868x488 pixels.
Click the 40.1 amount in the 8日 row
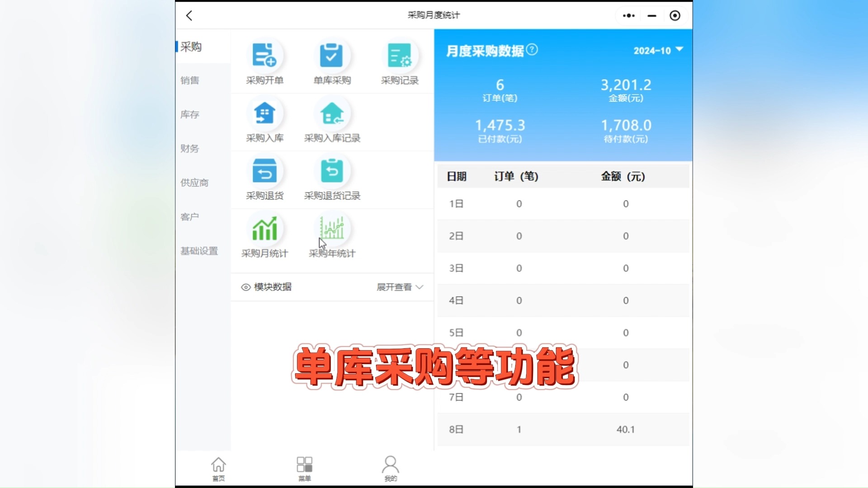click(x=626, y=429)
